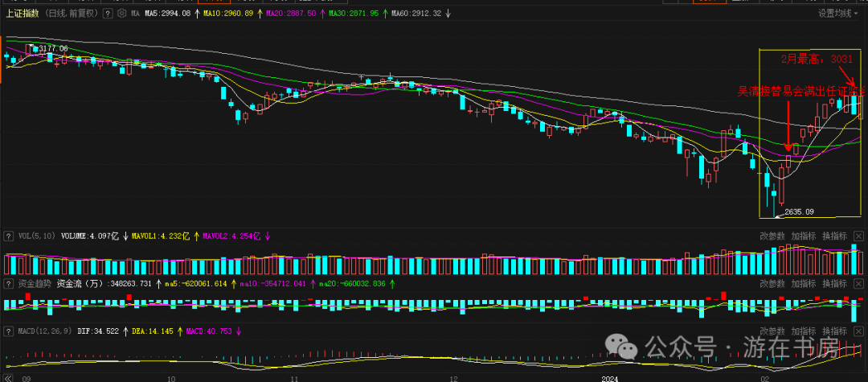The image size is (868, 382).
Task: Click 换指标 in the VOL panel
Action: point(834,236)
